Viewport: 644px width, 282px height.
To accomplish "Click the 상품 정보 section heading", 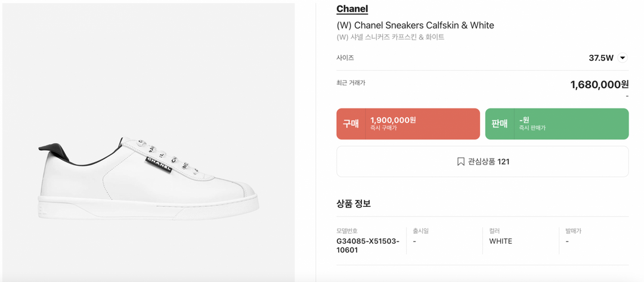I will (354, 204).
